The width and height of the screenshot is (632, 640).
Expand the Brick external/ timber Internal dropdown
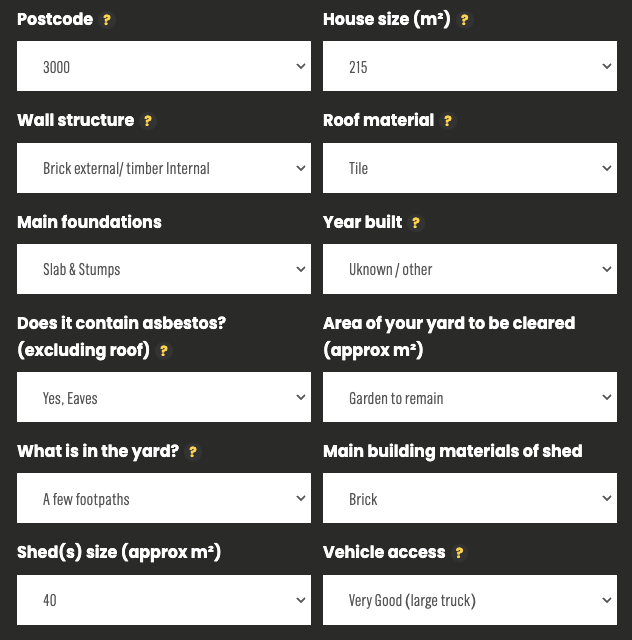coord(164,168)
